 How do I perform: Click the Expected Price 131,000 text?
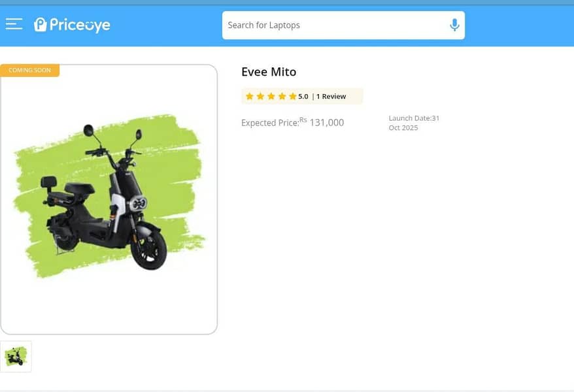click(x=292, y=122)
